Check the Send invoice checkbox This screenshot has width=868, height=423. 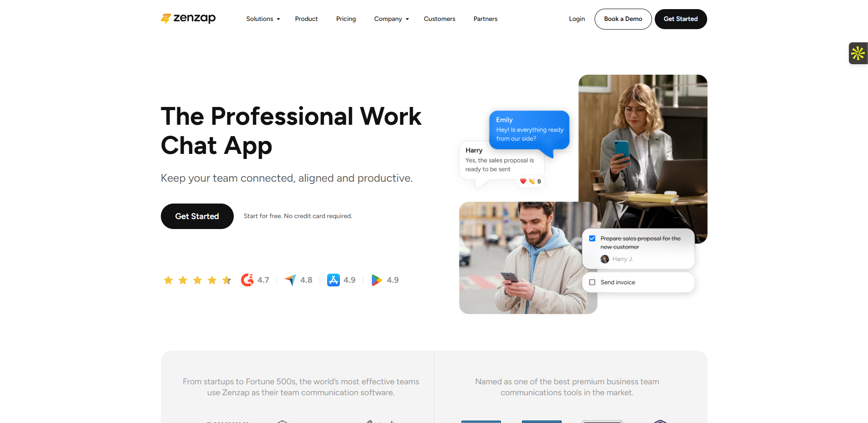click(x=592, y=282)
